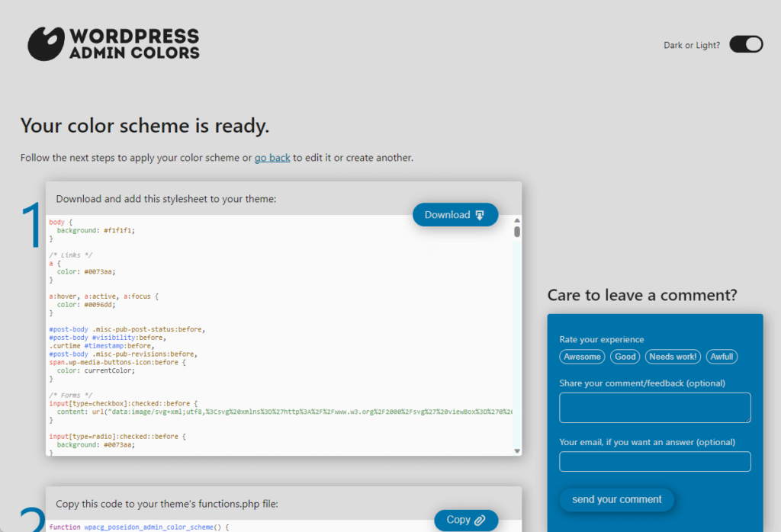
Task: Submit with send your comment button
Action: click(616, 500)
